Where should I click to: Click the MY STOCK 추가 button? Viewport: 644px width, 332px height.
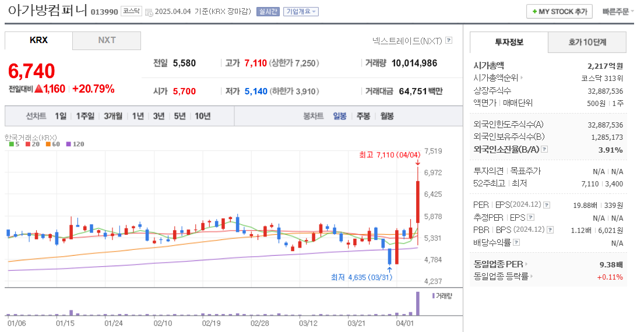point(559,12)
